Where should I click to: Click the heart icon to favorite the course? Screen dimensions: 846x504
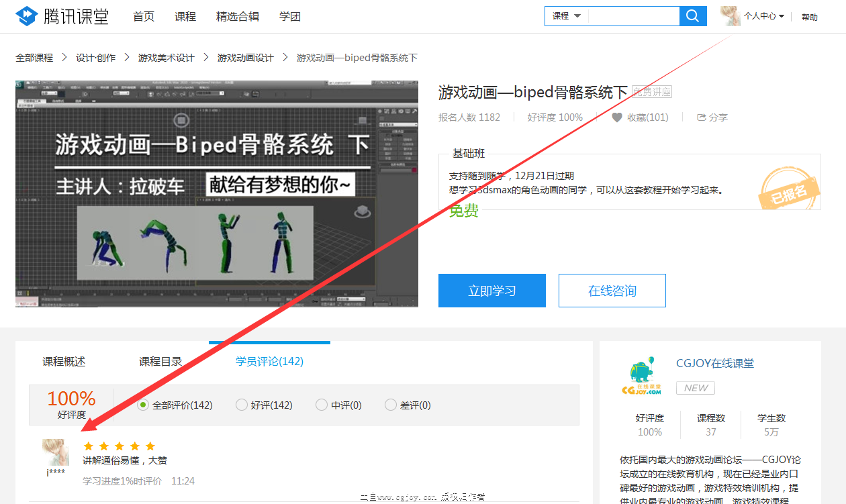click(x=616, y=117)
